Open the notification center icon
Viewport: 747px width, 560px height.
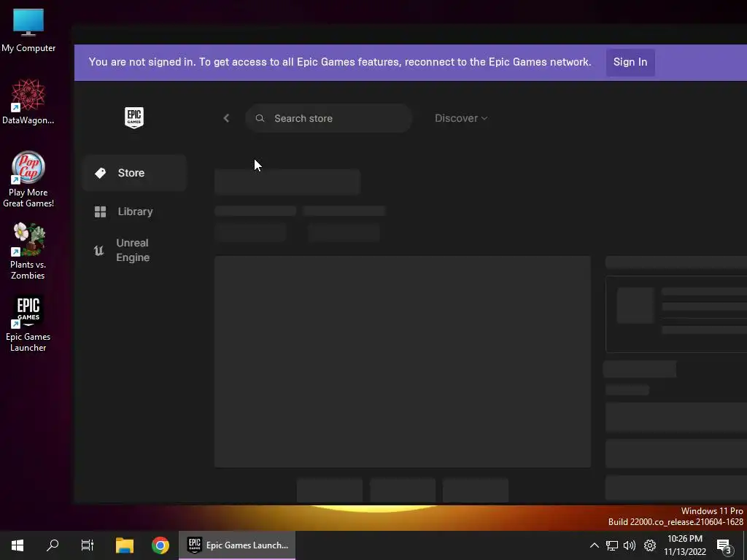tap(724, 545)
